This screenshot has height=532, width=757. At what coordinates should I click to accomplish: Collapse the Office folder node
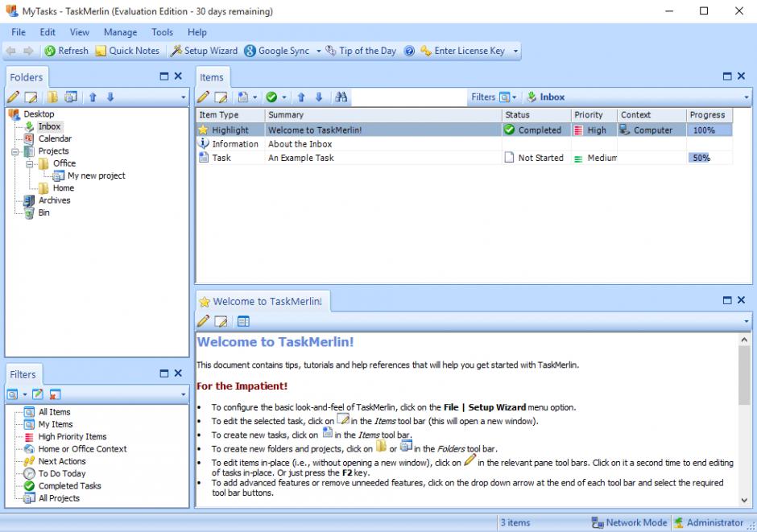pos(30,164)
